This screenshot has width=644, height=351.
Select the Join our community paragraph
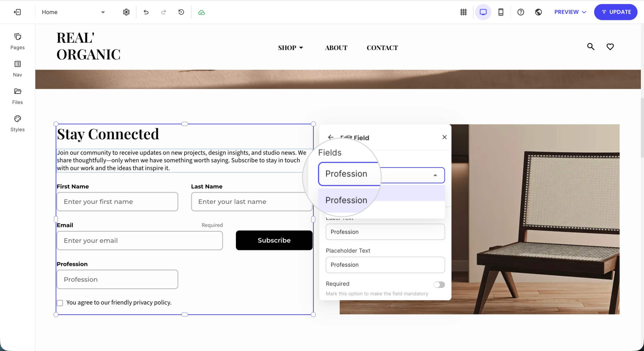[x=184, y=160]
